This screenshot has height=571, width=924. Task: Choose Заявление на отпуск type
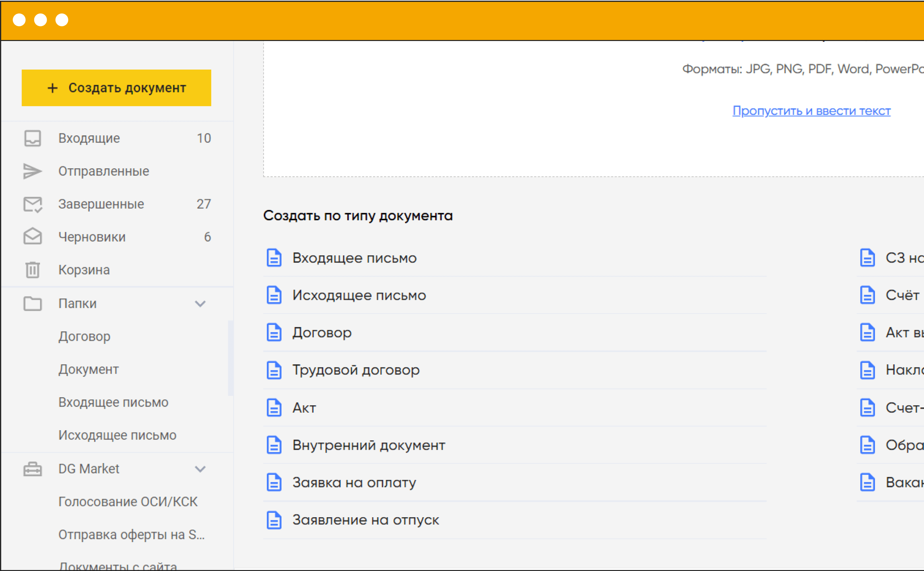tap(366, 520)
